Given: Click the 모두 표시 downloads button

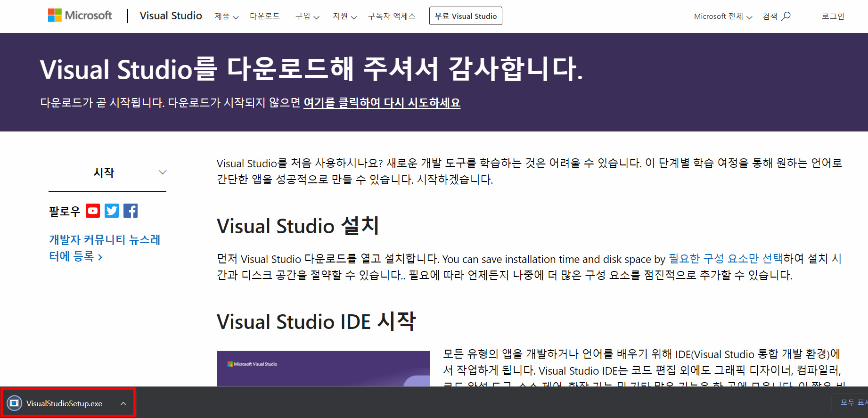Looking at the screenshot, I should tap(852, 402).
